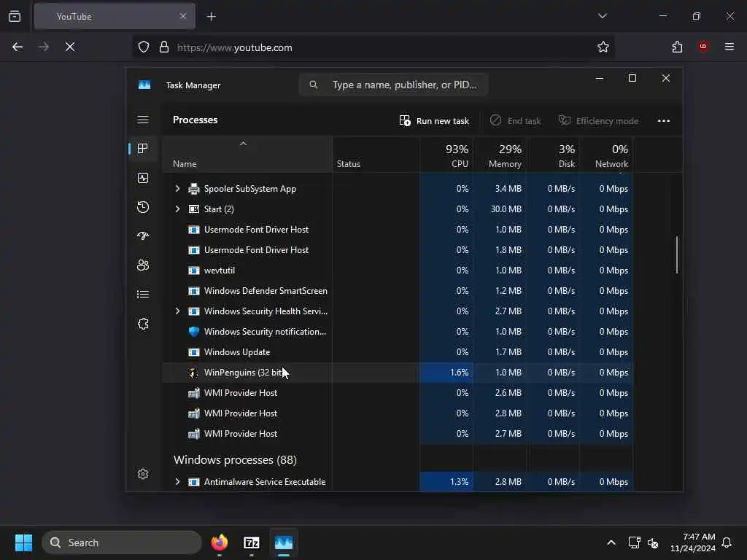Click the Windows processes (88) group heading
This screenshot has height=560, width=747.
pyautogui.click(x=235, y=460)
